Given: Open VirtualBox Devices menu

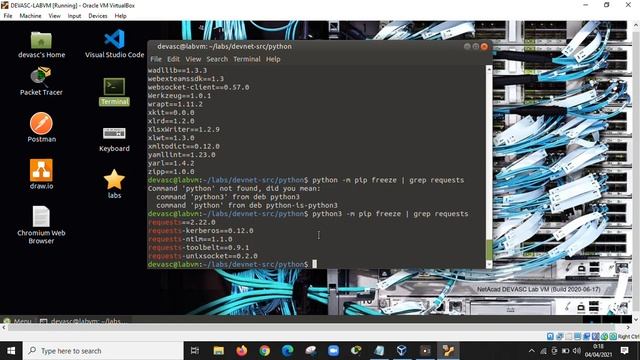Looking at the screenshot, I should point(98,16).
